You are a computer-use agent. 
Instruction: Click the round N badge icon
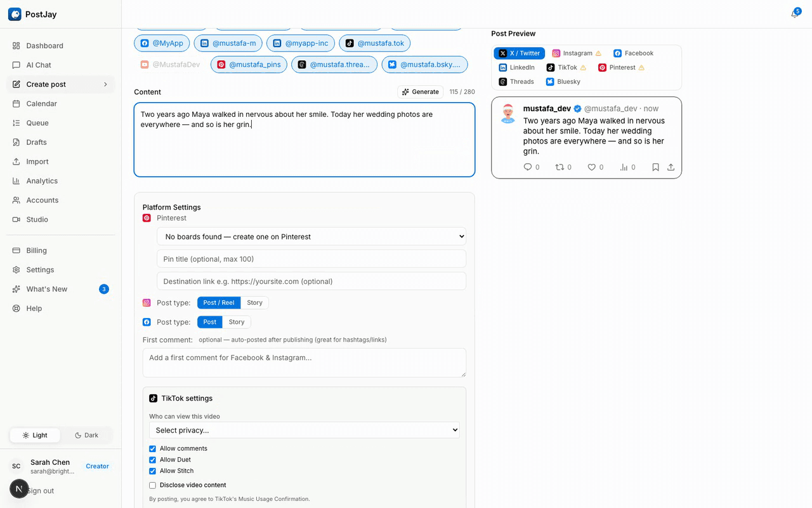(x=19, y=489)
